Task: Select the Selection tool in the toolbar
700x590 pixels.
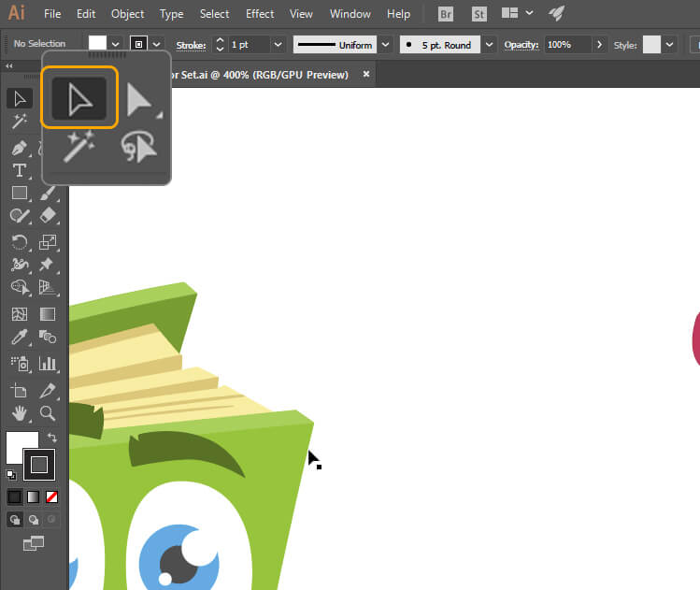Action: [x=20, y=99]
